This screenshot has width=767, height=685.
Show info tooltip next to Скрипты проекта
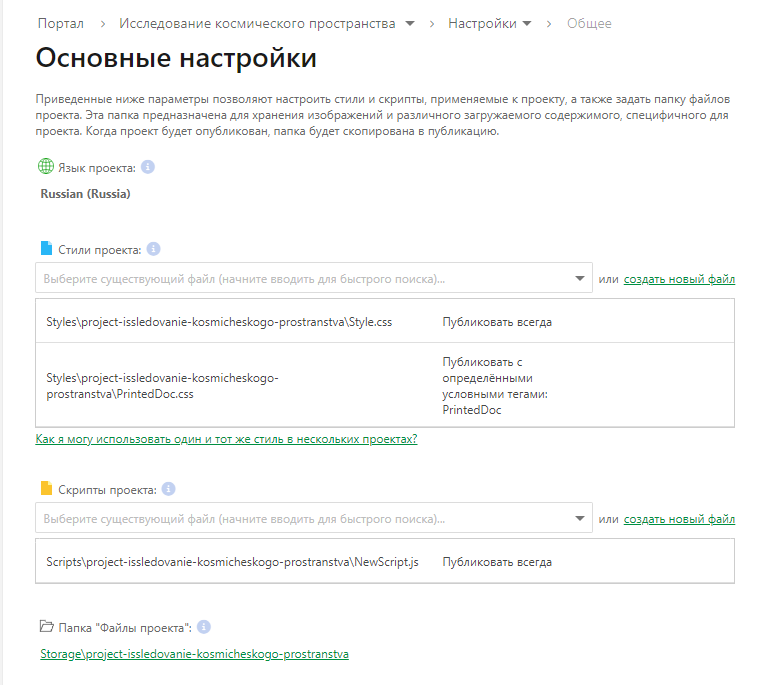coord(168,489)
